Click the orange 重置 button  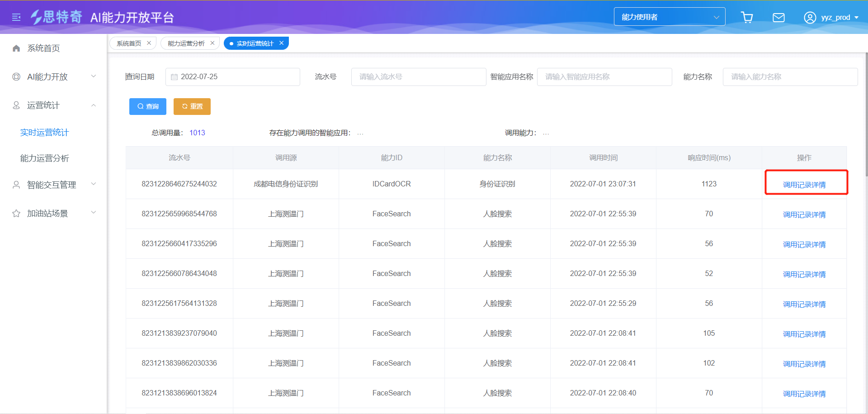click(192, 106)
